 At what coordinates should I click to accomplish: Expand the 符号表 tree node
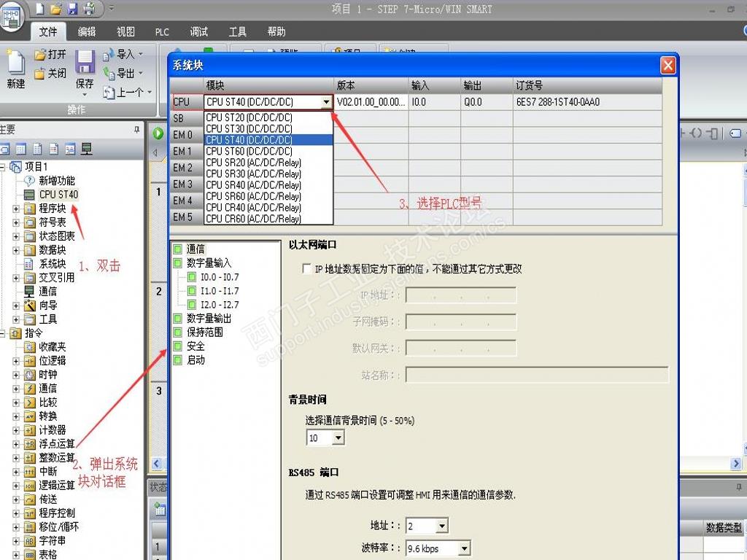click(x=16, y=222)
